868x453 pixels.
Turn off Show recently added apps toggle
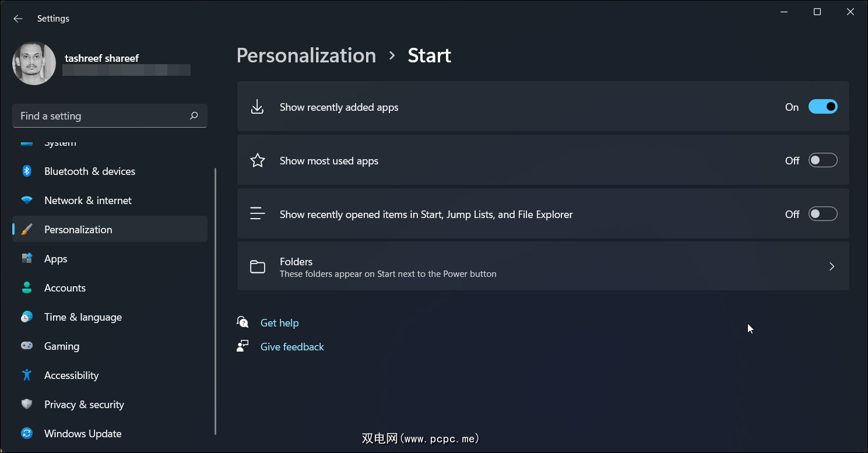click(x=823, y=107)
